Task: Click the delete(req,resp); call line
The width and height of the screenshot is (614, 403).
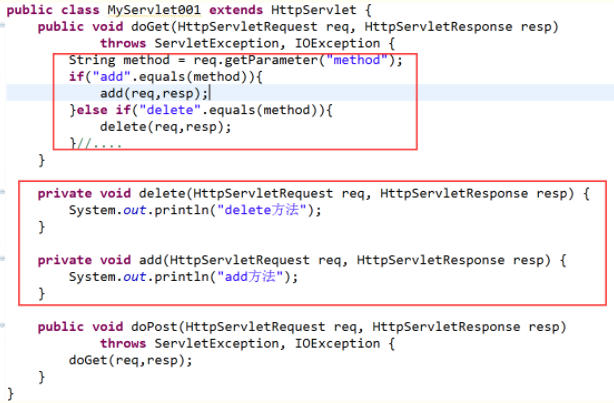Action: 166,127
